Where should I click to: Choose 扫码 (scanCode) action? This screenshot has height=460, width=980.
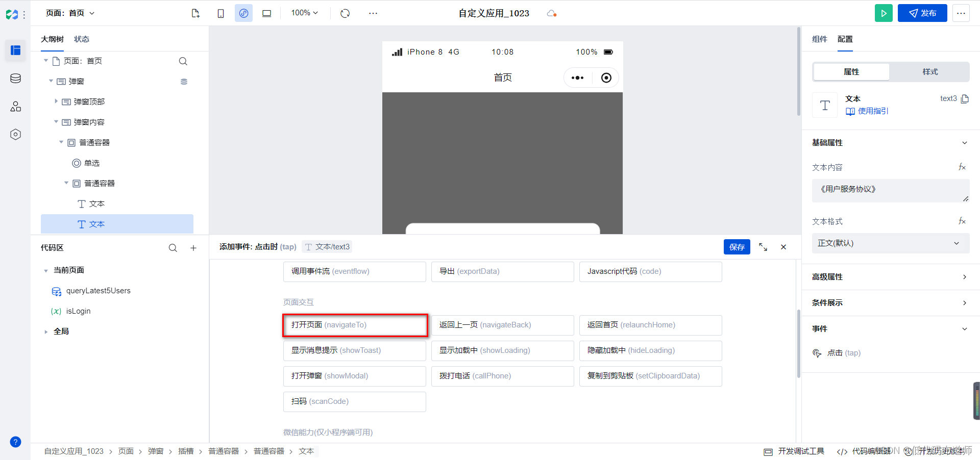tap(355, 402)
